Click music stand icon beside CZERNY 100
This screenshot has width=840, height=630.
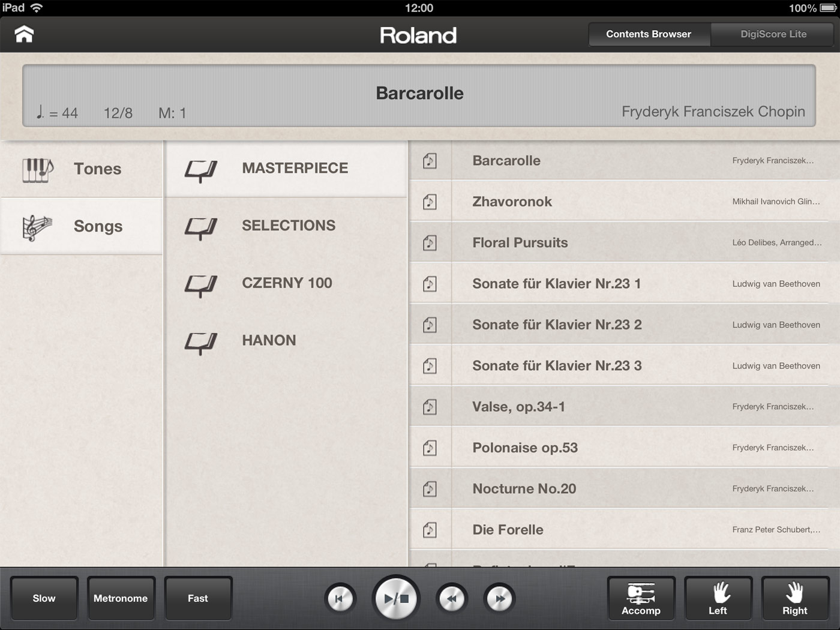pos(200,286)
